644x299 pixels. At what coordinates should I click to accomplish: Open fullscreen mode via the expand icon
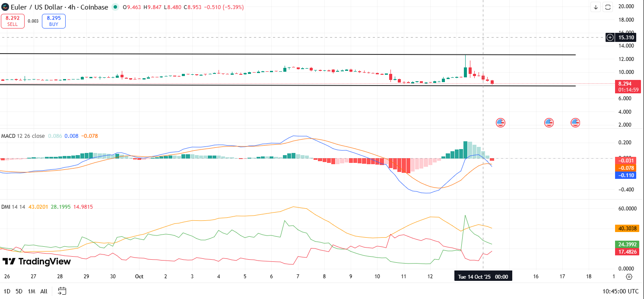pyautogui.click(x=608, y=7)
